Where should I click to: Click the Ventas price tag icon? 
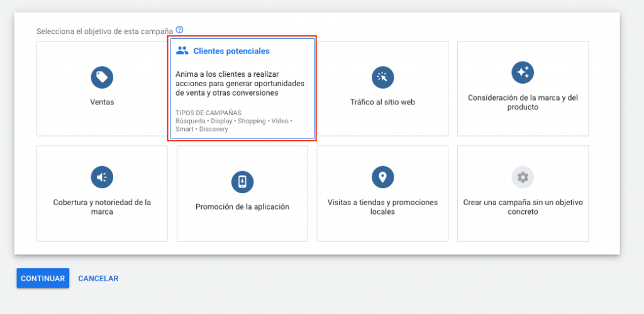102,77
